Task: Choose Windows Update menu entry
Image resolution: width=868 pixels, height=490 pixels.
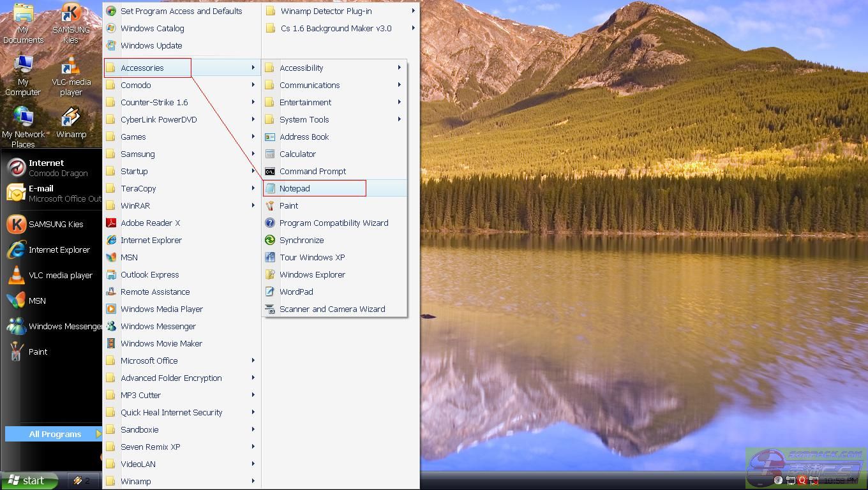Action: (x=151, y=45)
